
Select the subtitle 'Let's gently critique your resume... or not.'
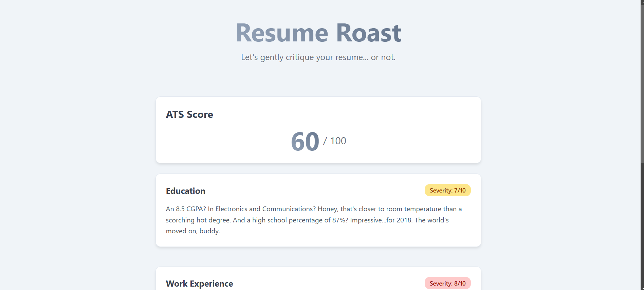pyautogui.click(x=318, y=57)
